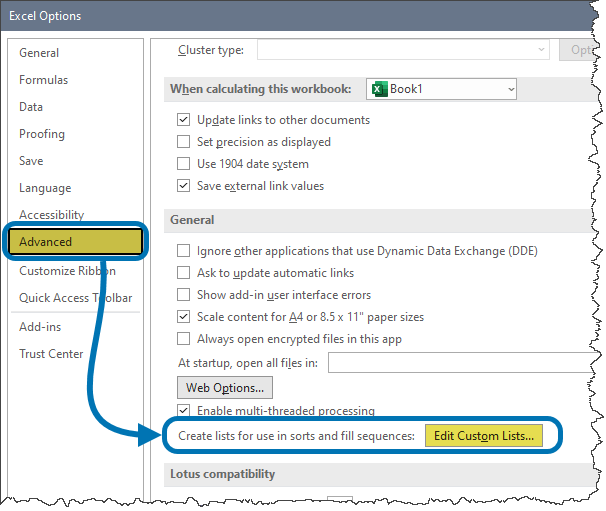606x511 pixels.
Task: Check Show add-in user interface errors
Action: click(x=183, y=295)
